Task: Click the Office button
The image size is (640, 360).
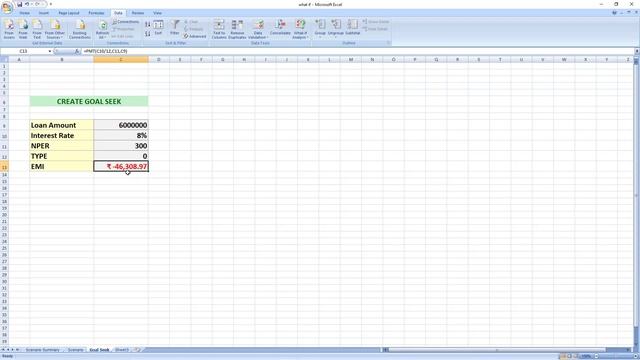Action: [7, 7]
